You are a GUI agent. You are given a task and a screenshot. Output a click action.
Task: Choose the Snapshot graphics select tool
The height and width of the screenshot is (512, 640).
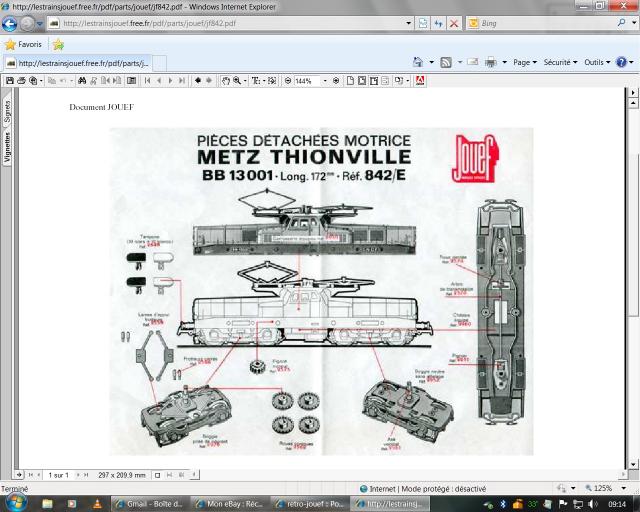pos(273,81)
